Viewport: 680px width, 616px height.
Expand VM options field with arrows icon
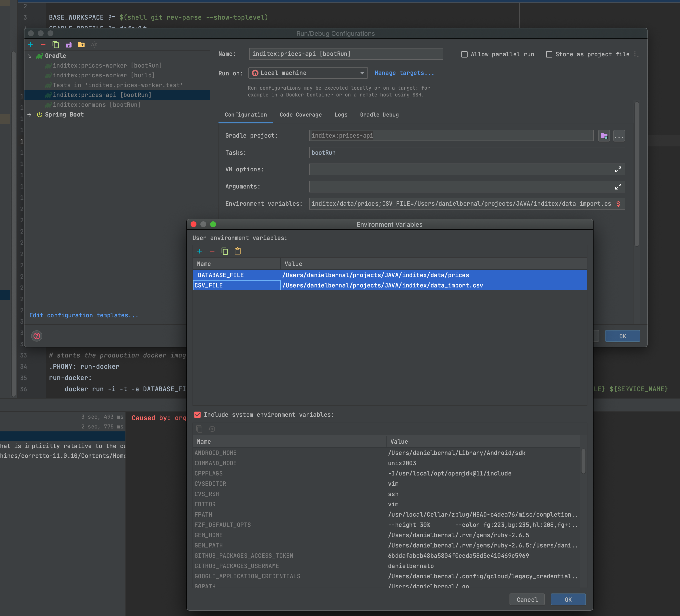618,170
